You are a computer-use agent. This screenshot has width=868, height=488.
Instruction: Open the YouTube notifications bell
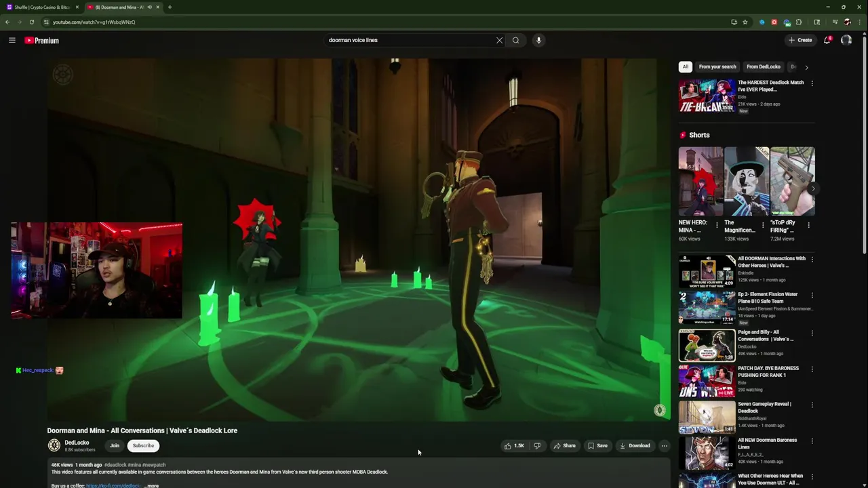827,40
